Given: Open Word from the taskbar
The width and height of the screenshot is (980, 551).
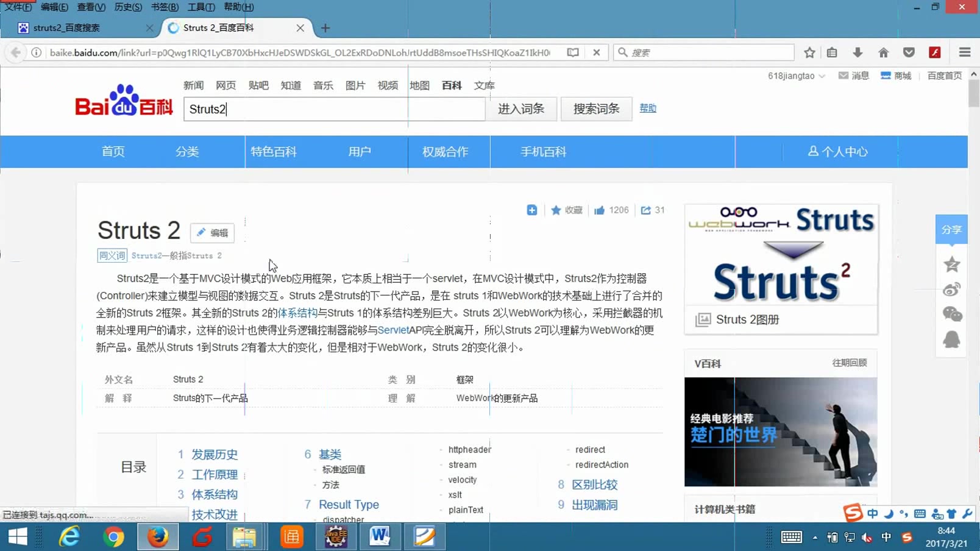Looking at the screenshot, I should [380, 537].
